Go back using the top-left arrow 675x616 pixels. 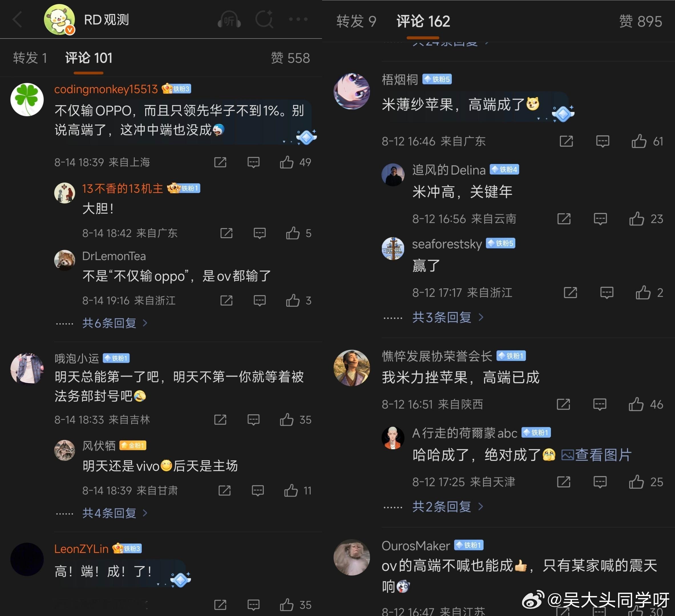pyautogui.click(x=17, y=19)
